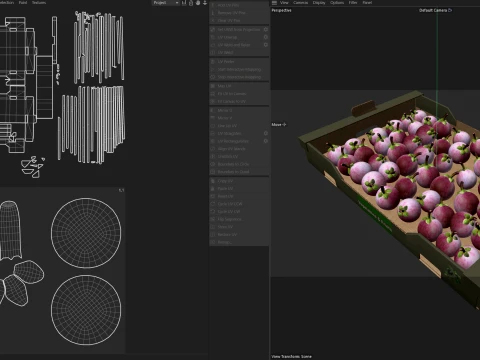The height and width of the screenshot is (360, 480).
Task: Apply the Max UV command
Action: coord(239,86)
